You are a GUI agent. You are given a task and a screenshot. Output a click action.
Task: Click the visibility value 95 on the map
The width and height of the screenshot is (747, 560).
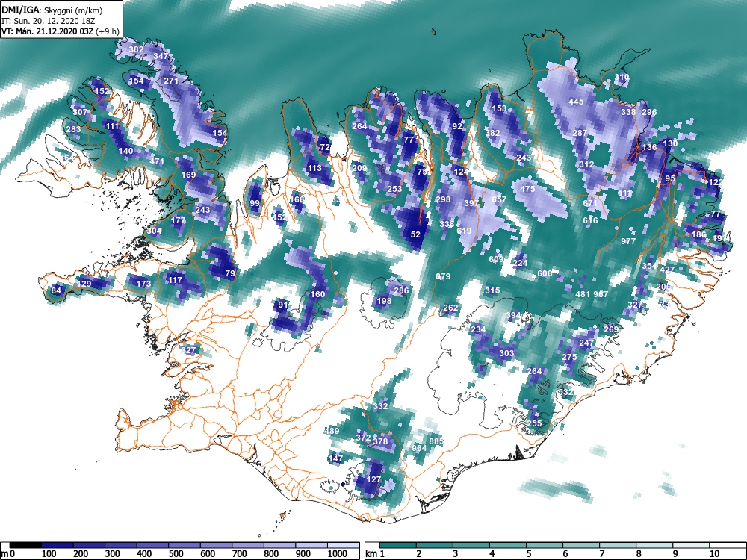click(x=670, y=178)
